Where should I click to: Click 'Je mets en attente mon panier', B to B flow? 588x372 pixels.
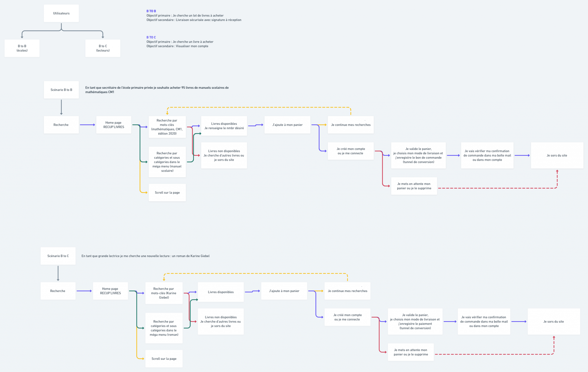pos(414,186)
